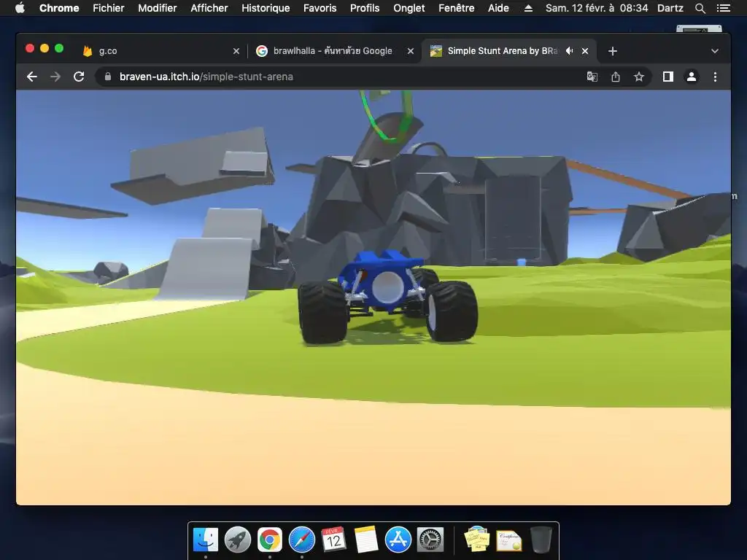Bookmark this page with the star

(639, 77)
